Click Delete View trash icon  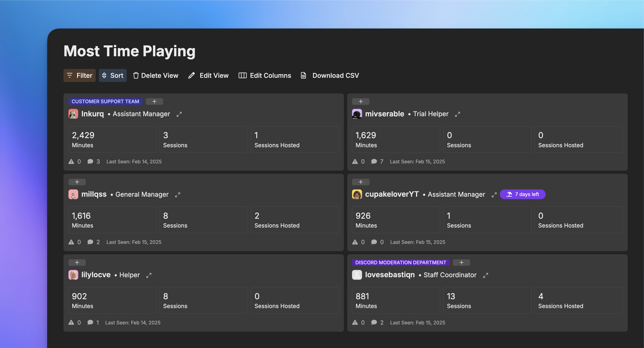pos(136,75)
